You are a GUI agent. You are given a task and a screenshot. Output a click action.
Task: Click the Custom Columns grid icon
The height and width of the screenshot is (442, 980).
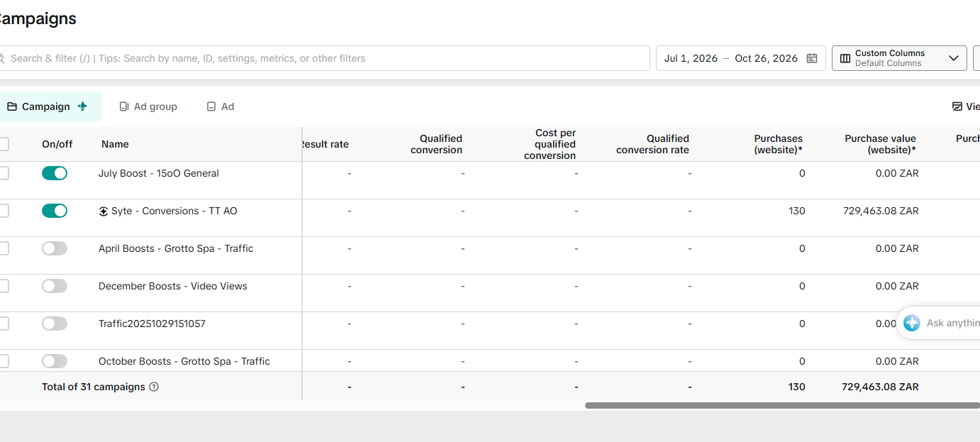tap(845, 58)
